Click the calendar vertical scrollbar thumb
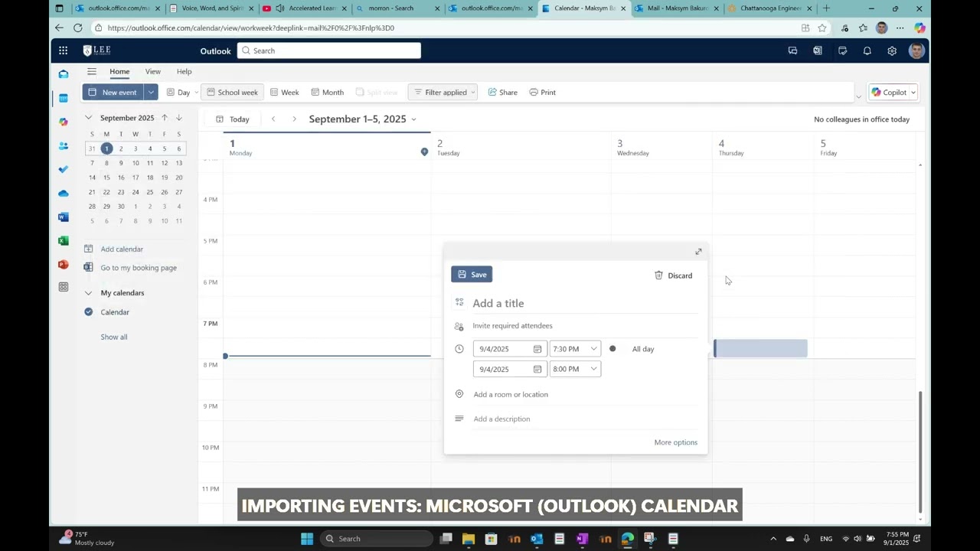980x551 pixels. (x=920, y=452)
